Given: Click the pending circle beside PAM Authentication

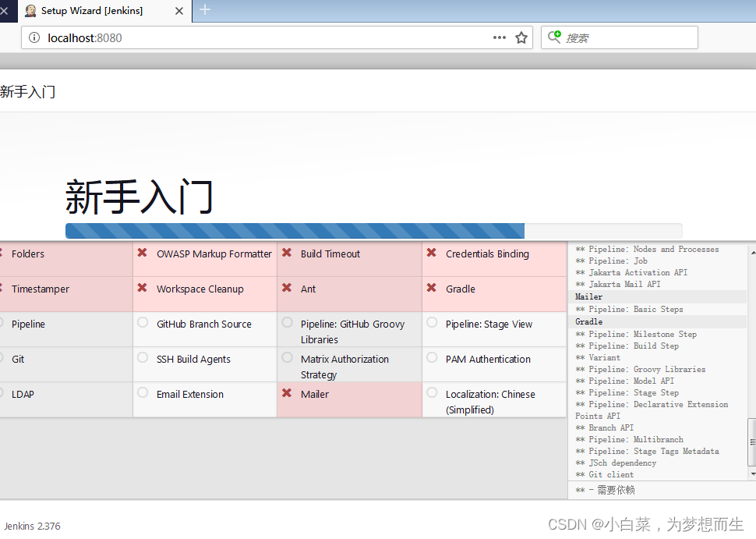Looking at the screenshot, I should point(432,357).
